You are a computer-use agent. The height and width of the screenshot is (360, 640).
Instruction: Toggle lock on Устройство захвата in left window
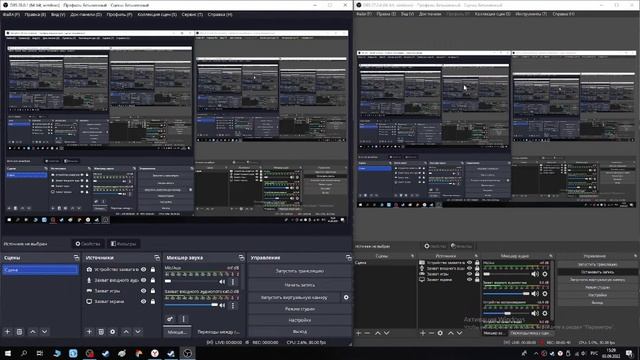pos(153,270)
